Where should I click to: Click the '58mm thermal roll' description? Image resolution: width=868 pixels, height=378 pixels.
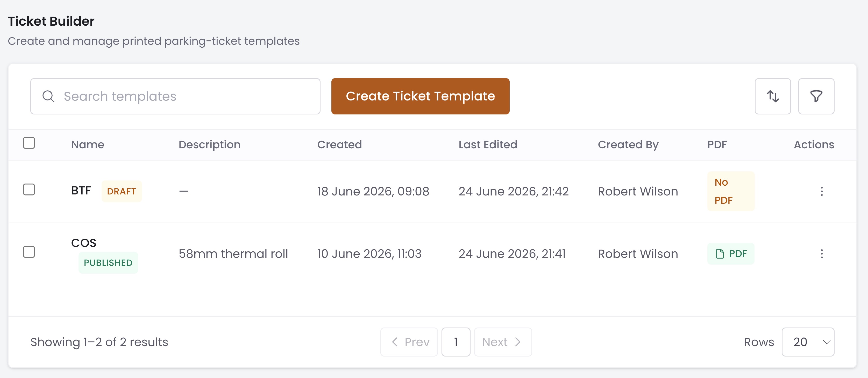pyautogui.click(x=233, y=253)
